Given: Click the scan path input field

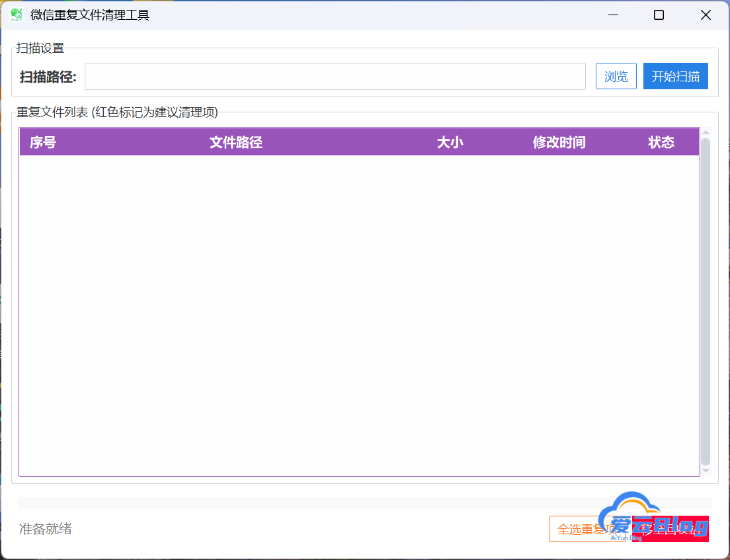Looking at the screenshot, I should coord(335,76).
